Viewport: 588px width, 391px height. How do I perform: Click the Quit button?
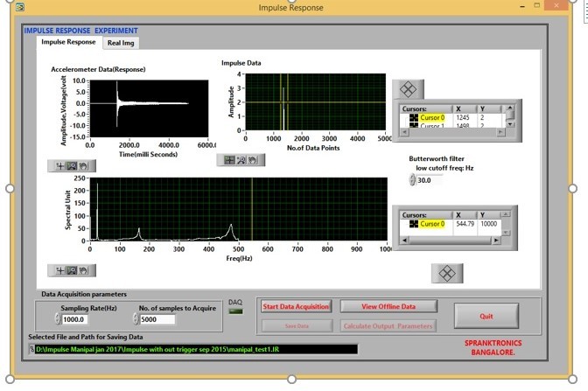(486, 316)
